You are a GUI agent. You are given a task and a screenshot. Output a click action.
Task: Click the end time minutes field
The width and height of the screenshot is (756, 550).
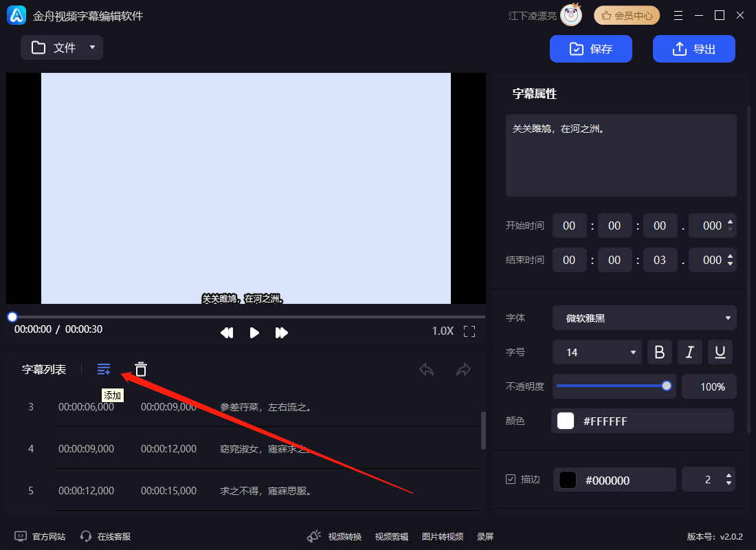[x=614, y=260]
